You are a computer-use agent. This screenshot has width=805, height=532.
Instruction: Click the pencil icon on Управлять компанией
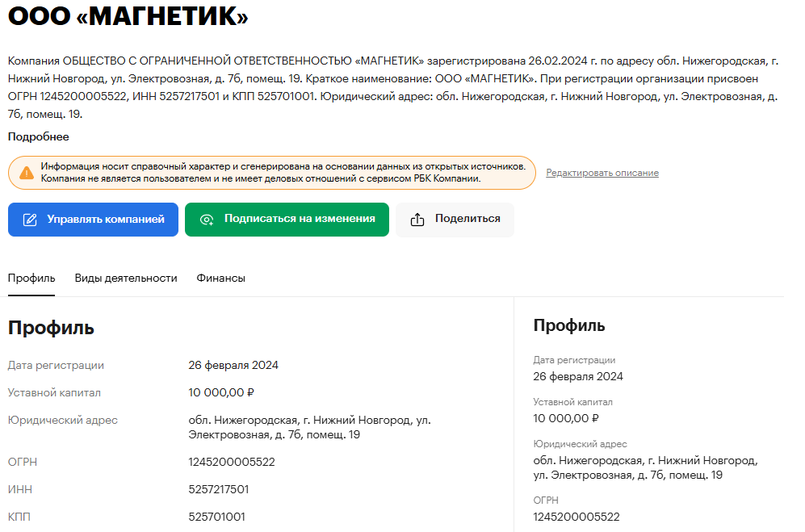pos(30,220)
